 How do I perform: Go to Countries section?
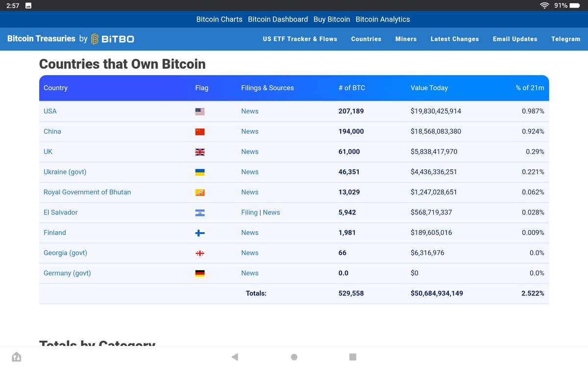pyautogui.click(x=366, y=39)
